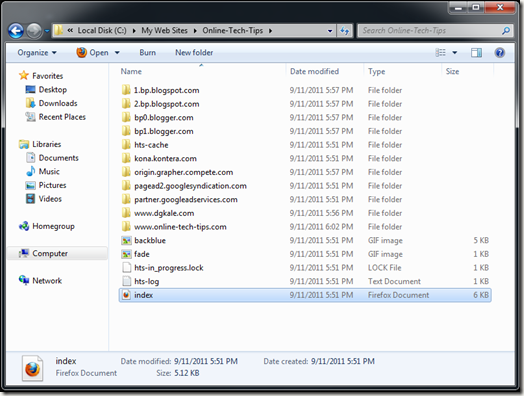Viewport: 524px width, 396px height.
Task: Click the Forward navigation arrow
Action: [x=34, y=31]
